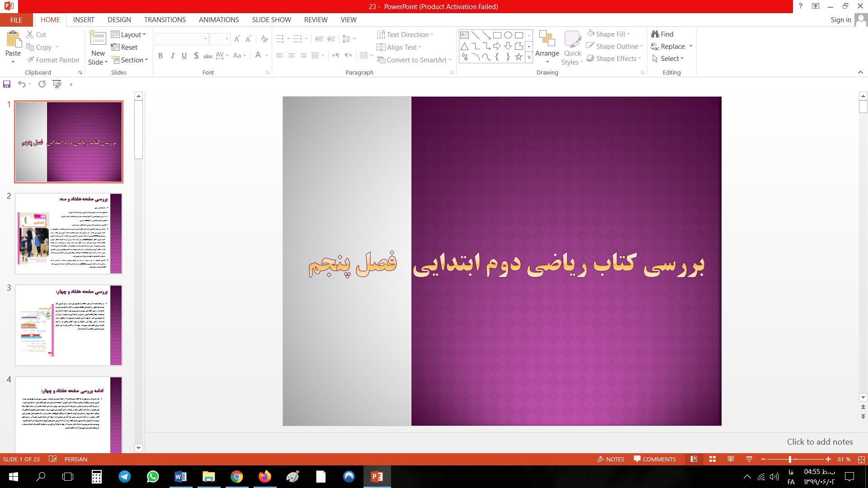Click the Sign in link
This screenshot has height=488, width=868.
[840, 20]
